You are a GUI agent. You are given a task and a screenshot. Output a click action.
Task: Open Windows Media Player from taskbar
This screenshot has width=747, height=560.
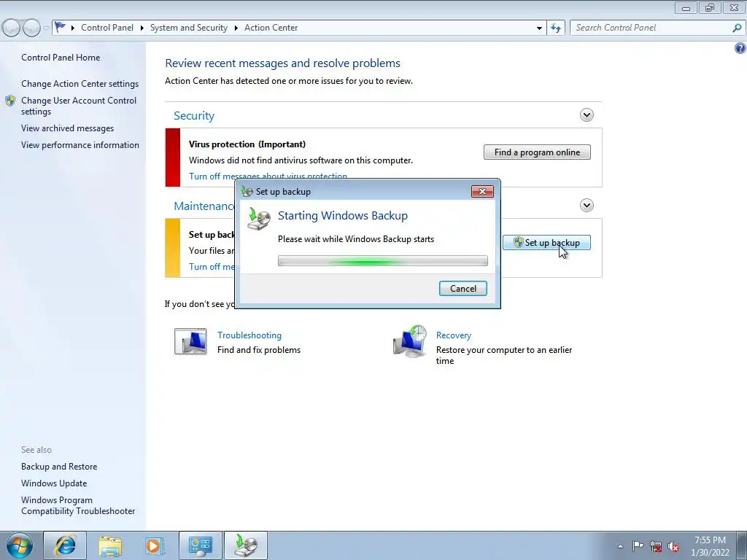(153, 545)
